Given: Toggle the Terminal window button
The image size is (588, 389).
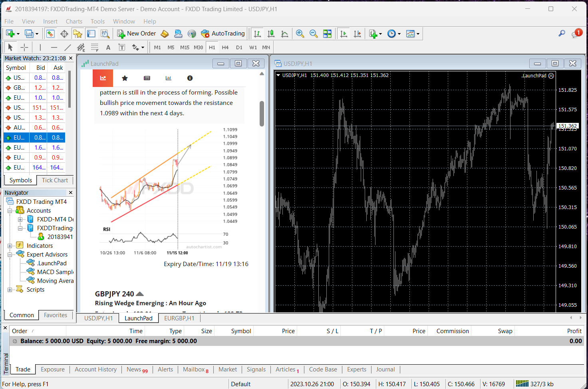Looking at the screenshot, I should click(x=91, y=34).
